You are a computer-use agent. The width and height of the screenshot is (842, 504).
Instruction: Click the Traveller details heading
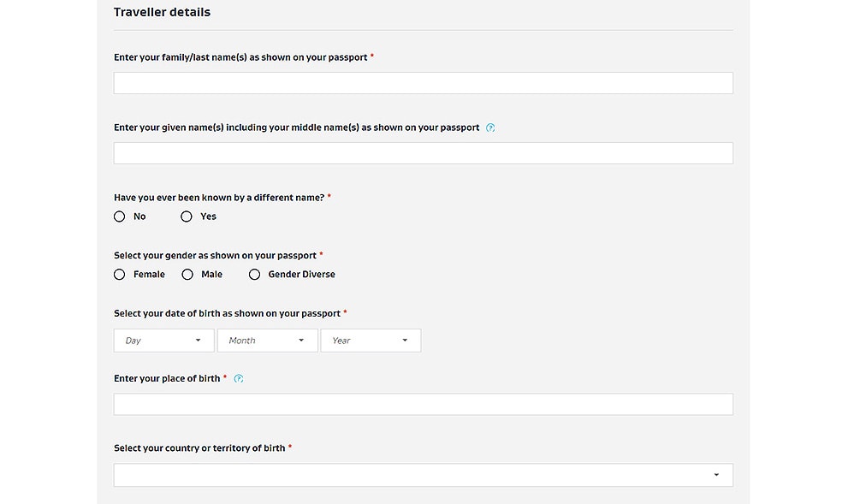click(163, 12)
